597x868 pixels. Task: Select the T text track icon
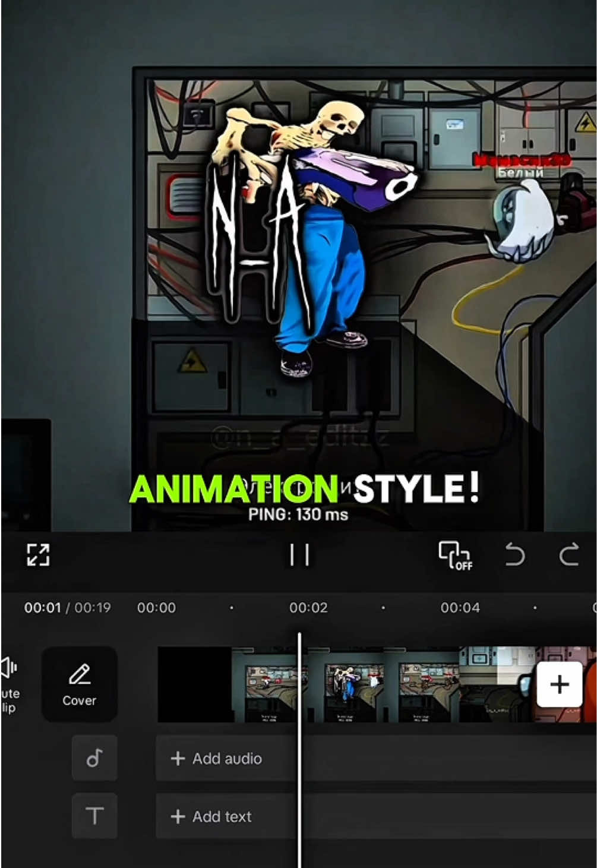point(94,816)
